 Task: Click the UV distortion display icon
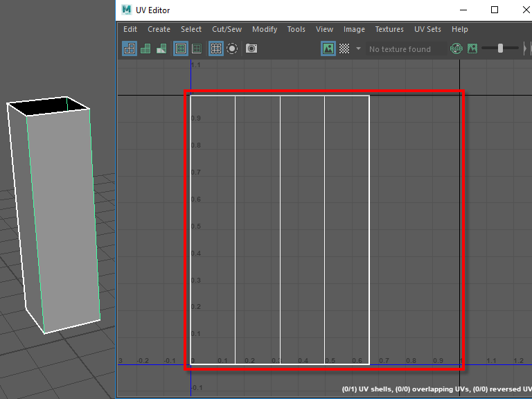[x=161, y=48]
